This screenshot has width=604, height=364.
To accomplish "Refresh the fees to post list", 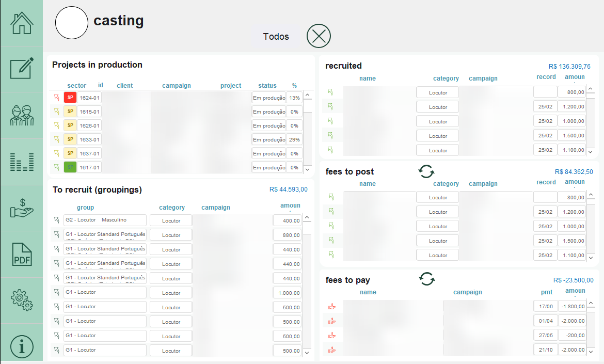I will click(x=426, y=171).
